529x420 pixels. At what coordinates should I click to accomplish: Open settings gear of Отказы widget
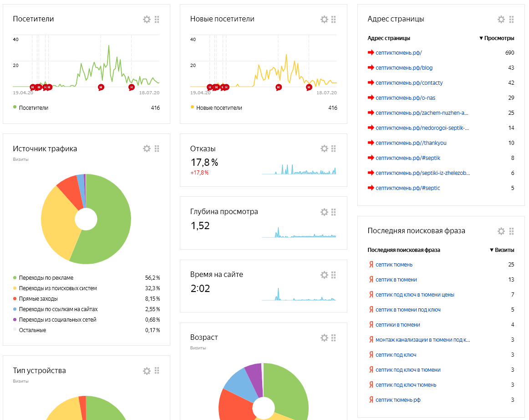pos(324,149)
